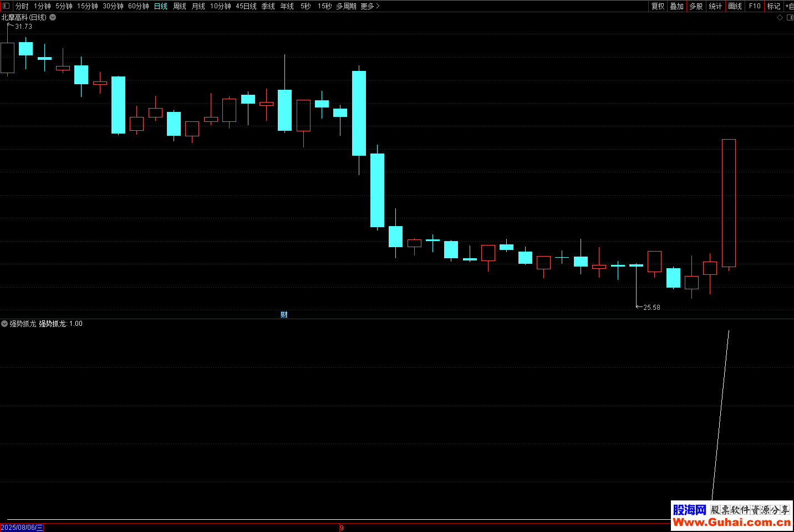Image resolution: width=794 pixels, height=532 pixels.
Task: Click the large red candlestick at far right
Action: coord(729,203)
